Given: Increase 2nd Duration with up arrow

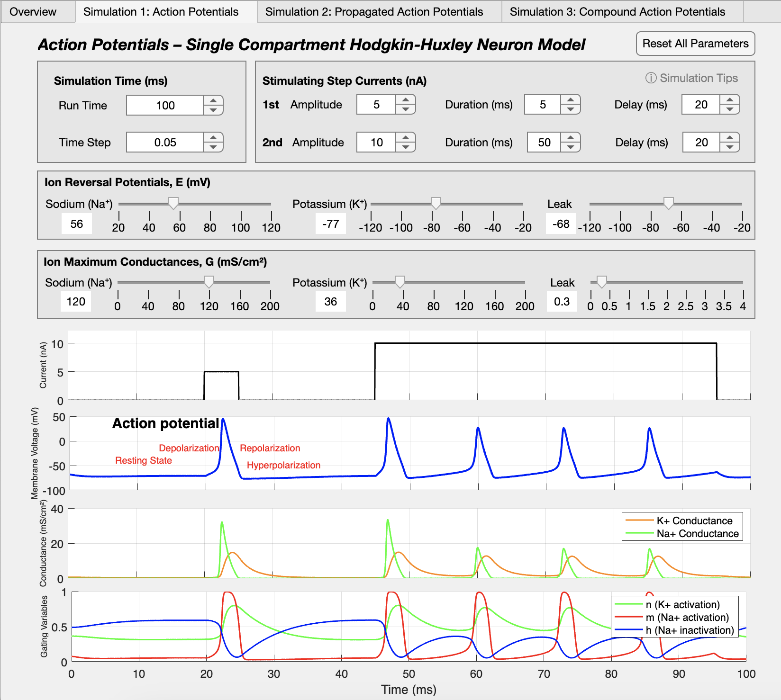Looking at the screenshot, I should click(x=571, y=138).
